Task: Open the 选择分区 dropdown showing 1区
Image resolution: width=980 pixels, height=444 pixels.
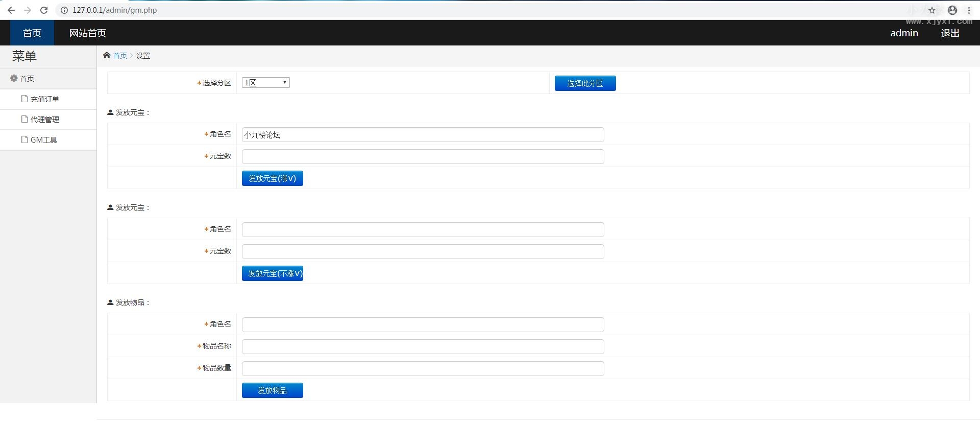Action: tap(265, 83)
